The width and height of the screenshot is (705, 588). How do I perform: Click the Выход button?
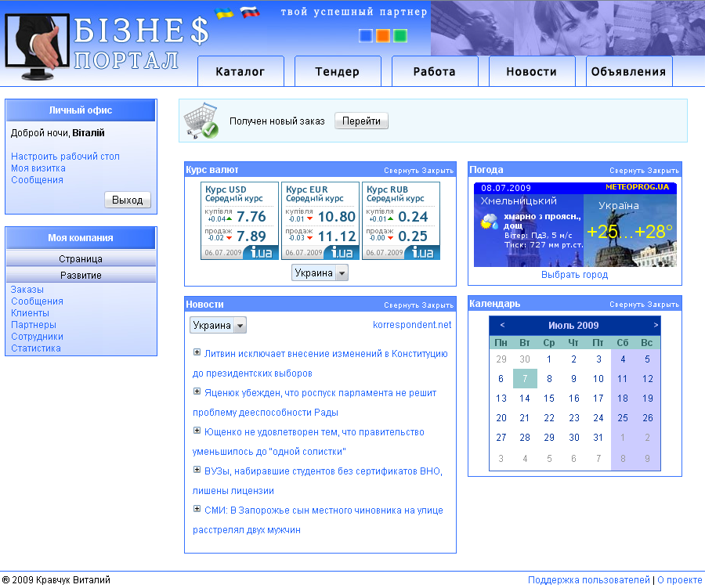coord(128,200)
